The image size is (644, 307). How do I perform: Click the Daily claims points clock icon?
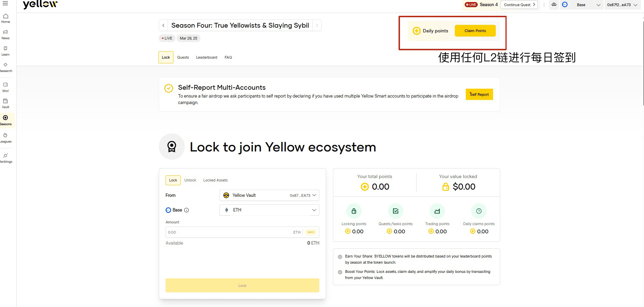point(479,211)
